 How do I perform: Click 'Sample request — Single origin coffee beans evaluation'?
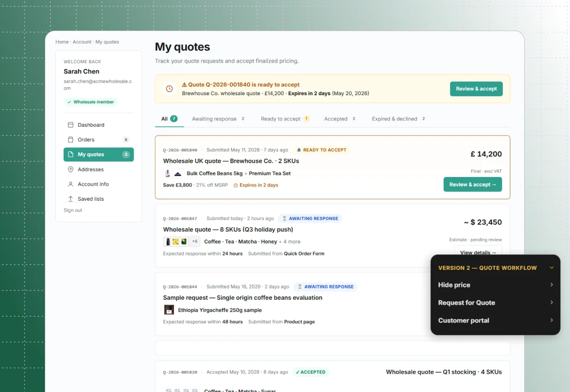(243, 298)
